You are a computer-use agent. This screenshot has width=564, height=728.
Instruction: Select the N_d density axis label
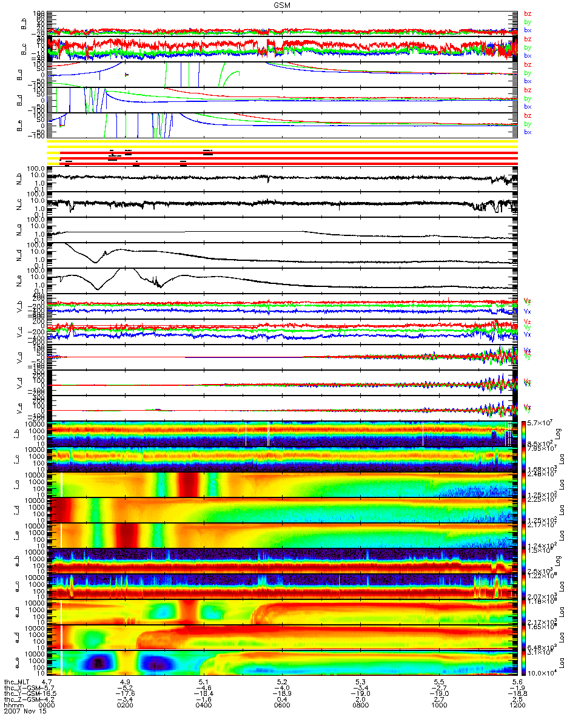coord(19,255)
